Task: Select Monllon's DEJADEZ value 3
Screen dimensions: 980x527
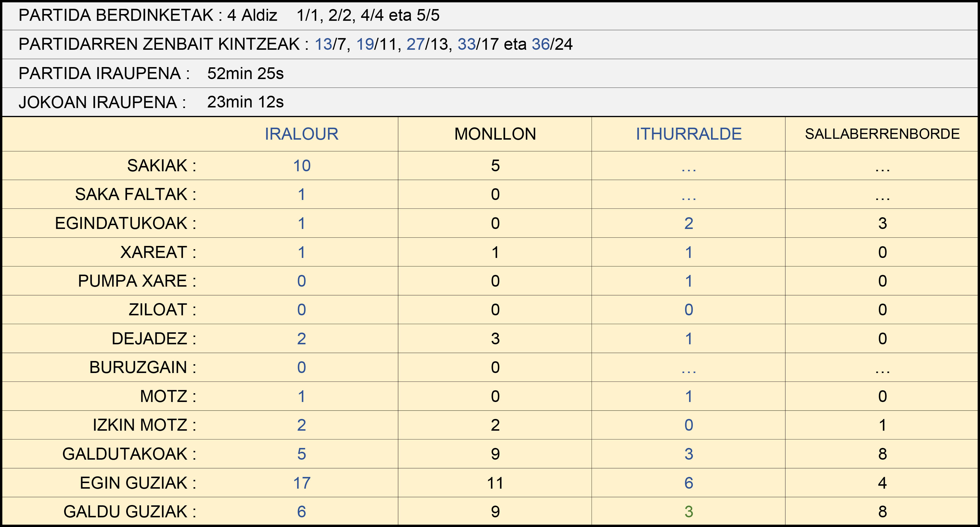Action: (495, 339)
